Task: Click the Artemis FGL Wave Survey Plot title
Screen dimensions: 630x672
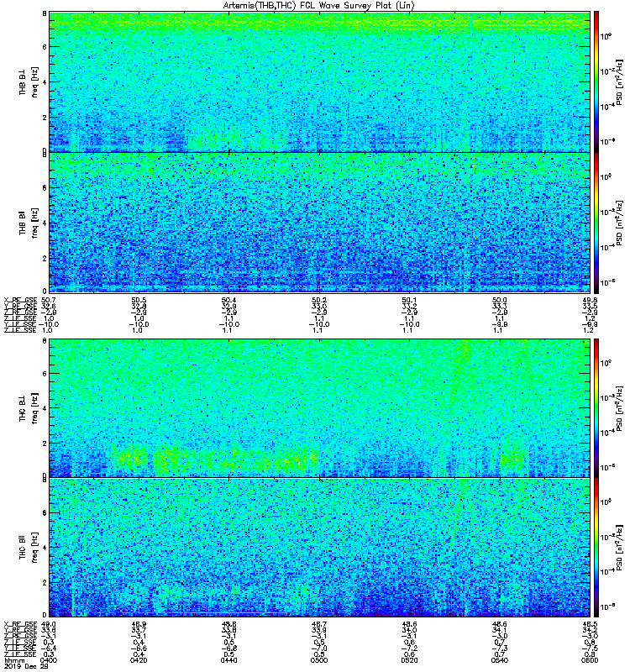Action: (319, 6)
